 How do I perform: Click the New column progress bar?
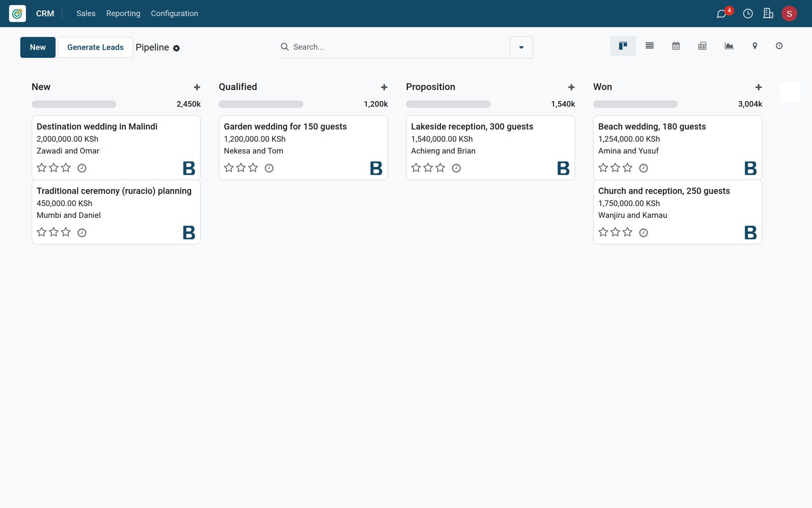tap(74, 104)
